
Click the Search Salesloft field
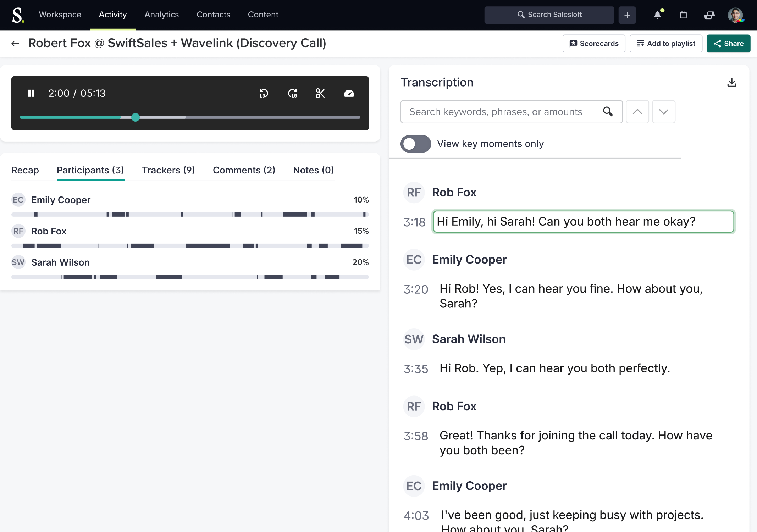[x=549, y=15]
